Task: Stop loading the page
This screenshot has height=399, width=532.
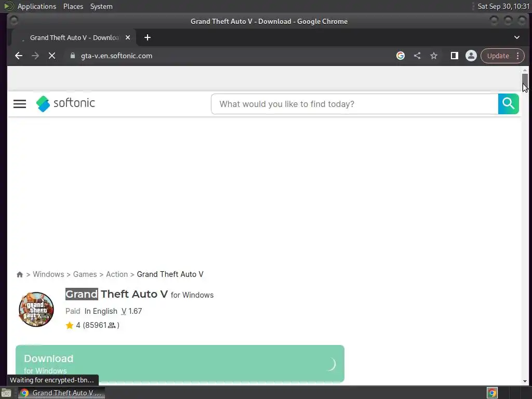Action: [52, 56]
